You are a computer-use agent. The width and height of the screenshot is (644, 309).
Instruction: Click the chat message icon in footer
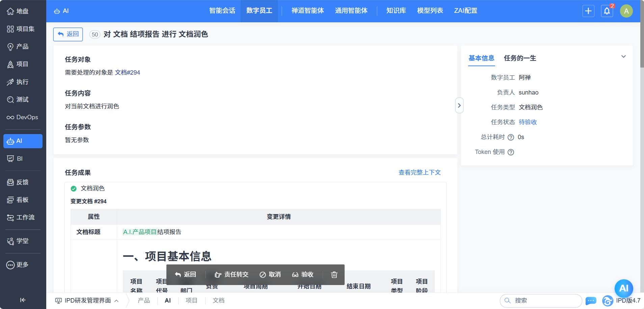tap(591, 301)
